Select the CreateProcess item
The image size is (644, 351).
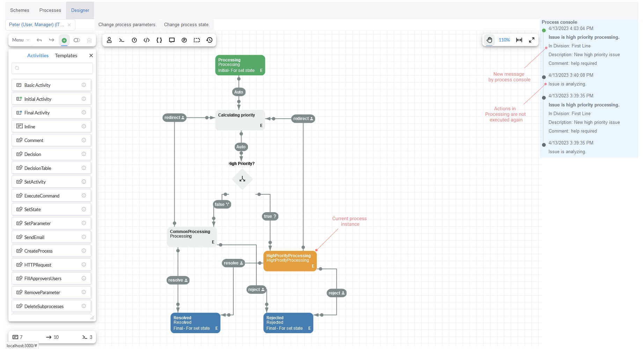pos(51,251)
